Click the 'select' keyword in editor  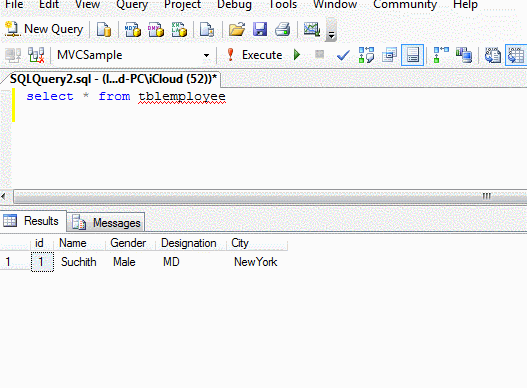(50, 96)
